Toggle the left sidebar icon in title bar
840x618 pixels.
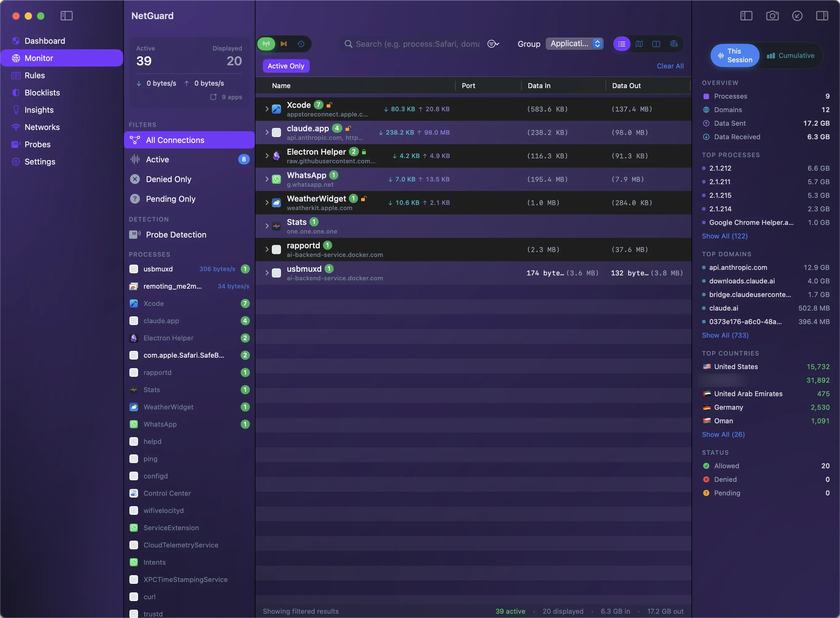click(67, 16)
